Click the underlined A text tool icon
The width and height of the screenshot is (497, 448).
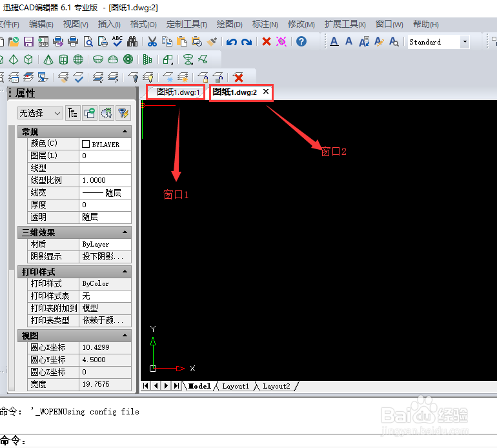(334, 41)
